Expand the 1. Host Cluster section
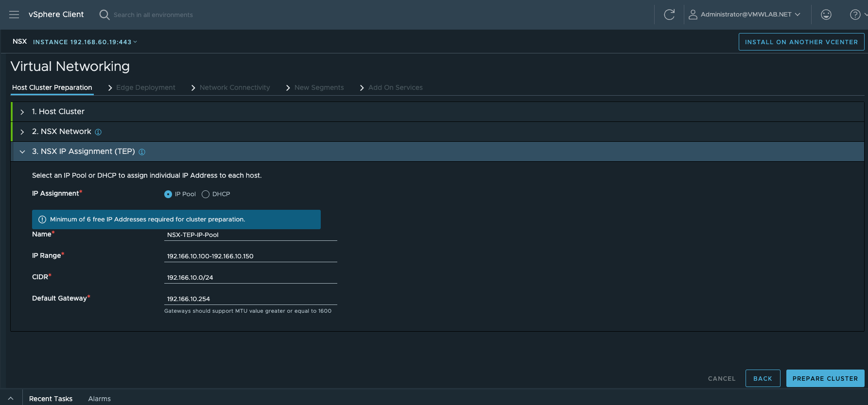The height and width of the screenshot is (405, 868). 22,112
